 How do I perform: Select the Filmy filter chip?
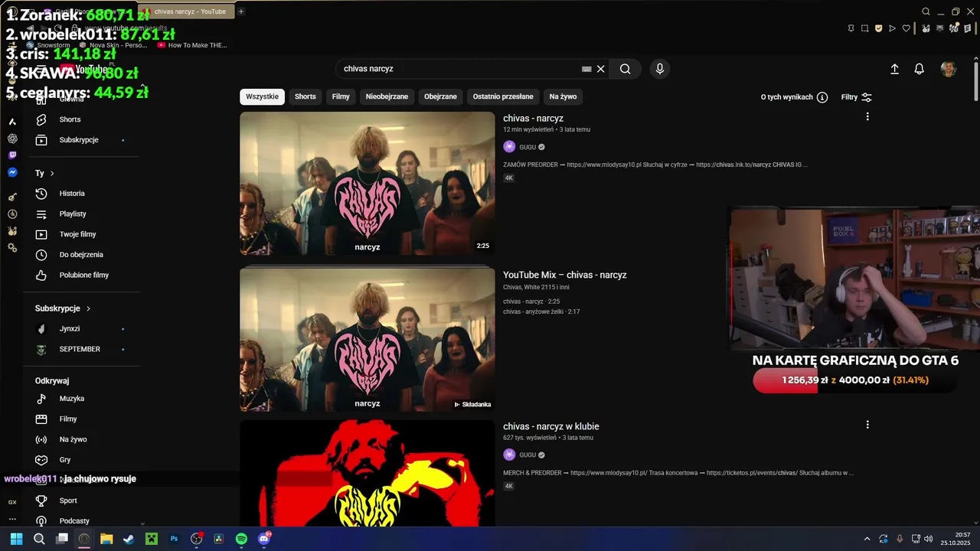(x=341, y=96)
